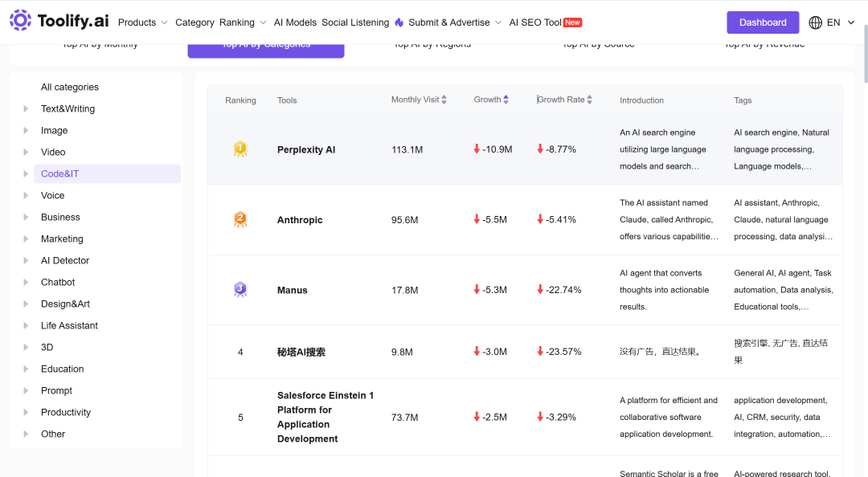Open the 秘塔AI搜索 tool link
868x477 pixels.
coord(301,352)
